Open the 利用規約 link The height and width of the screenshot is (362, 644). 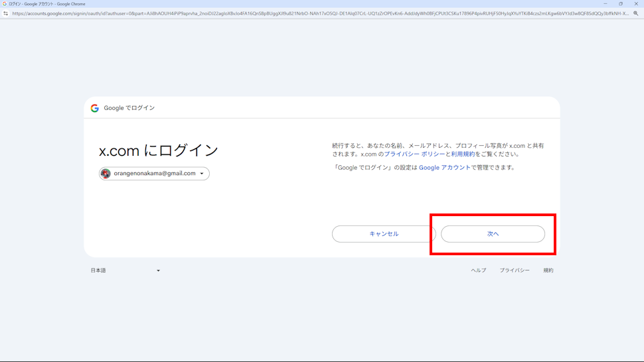click(x=463, y=154)
